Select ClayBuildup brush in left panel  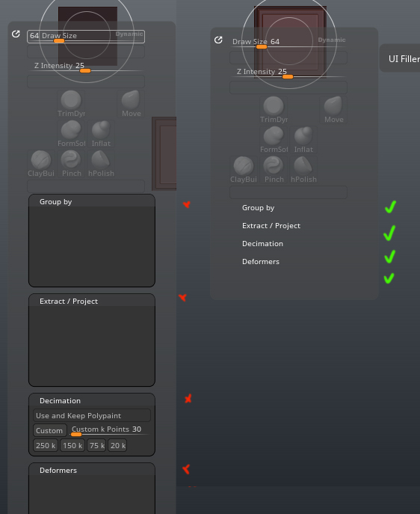[x=41, y=164]
